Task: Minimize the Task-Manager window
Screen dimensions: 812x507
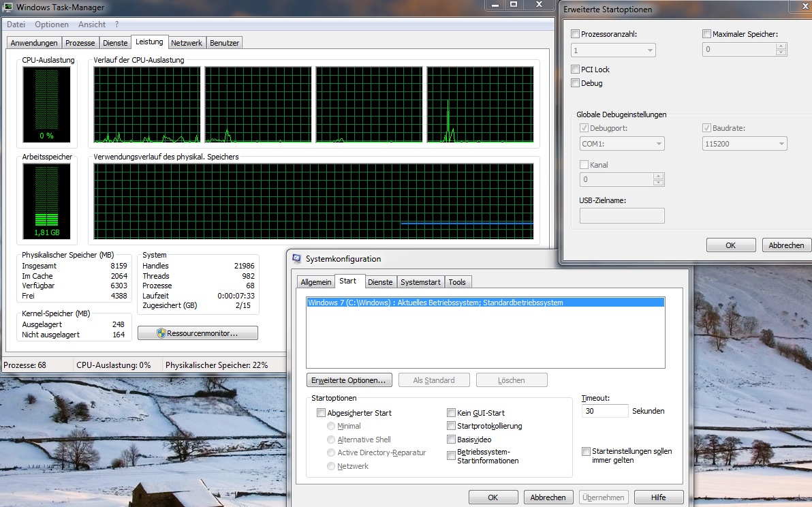Action: tap(495, 5)
